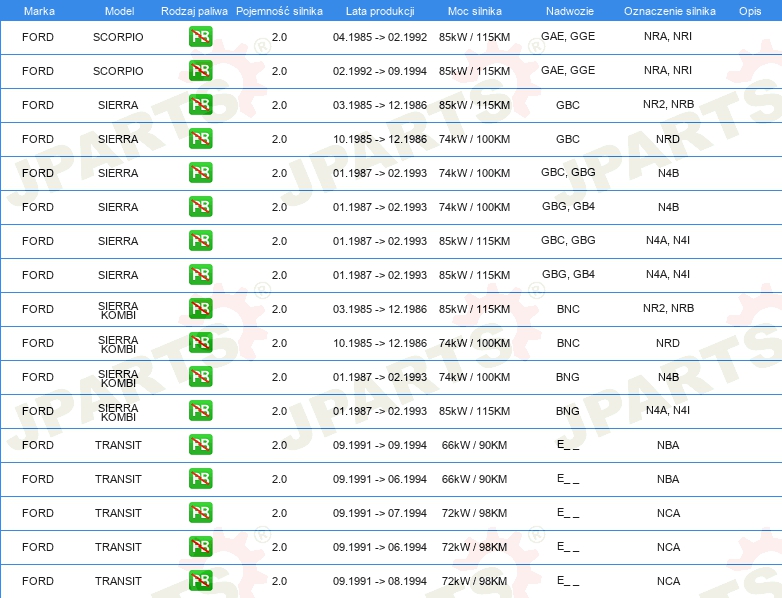The height and width of the screenshot is (598, 782).
Task: Click SCORPIO model in row starting 02.1992
Action: pos(118,71)
